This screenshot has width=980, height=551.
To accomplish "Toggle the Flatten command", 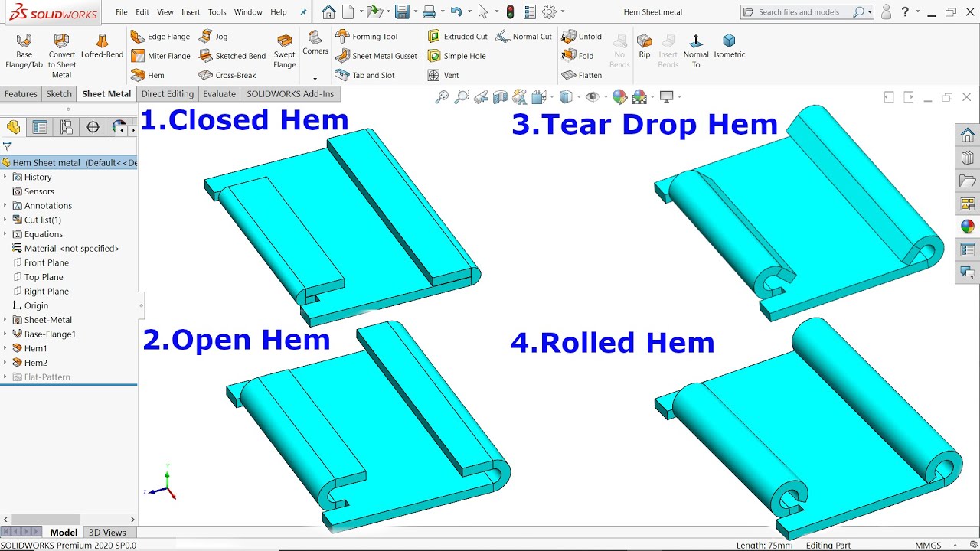I will [582, 75].
